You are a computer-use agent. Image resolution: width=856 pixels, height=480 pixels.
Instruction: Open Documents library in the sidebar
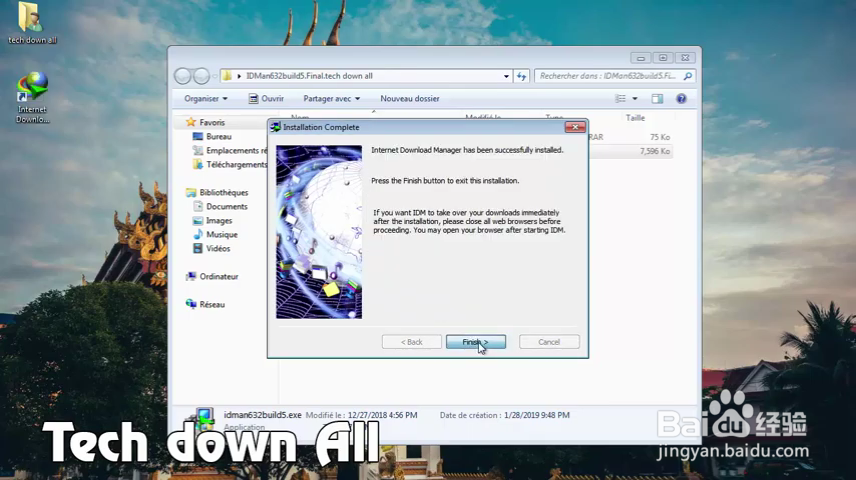point(220,206)
